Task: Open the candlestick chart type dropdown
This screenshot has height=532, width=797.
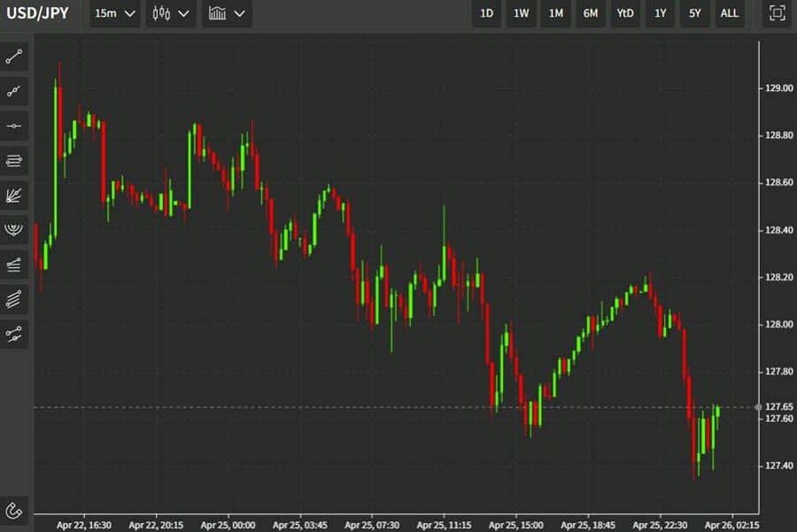Action: (171, 13)
